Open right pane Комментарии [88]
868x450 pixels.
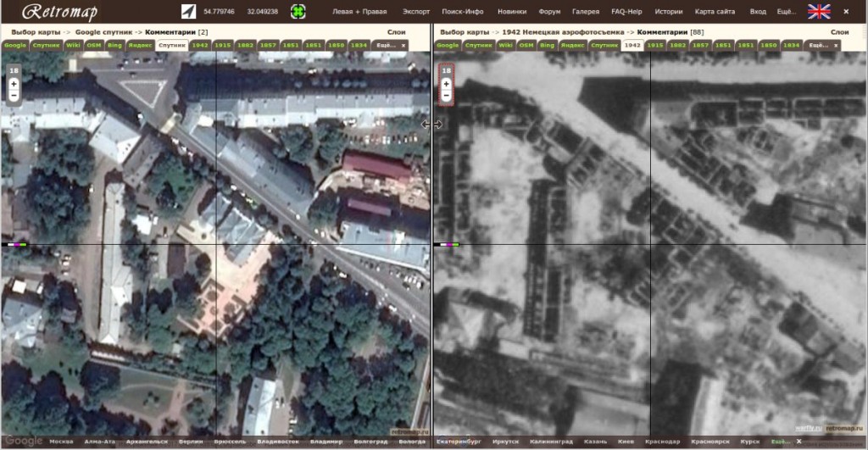[670, 32]
